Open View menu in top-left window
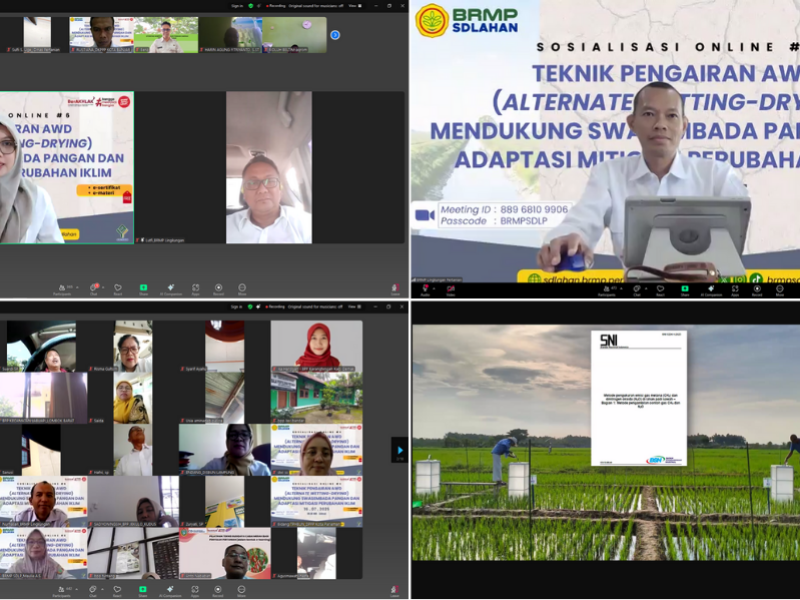 point(354,4)
